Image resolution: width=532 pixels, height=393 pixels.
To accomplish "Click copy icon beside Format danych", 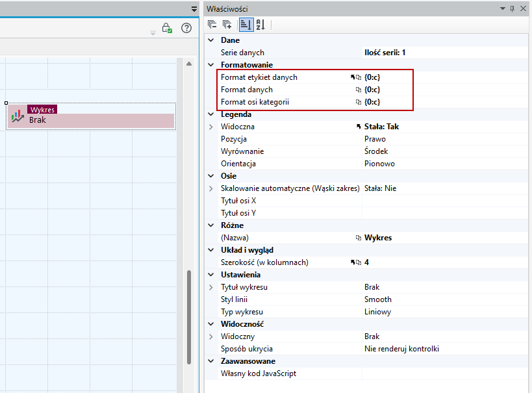I will tap(359, 90).
